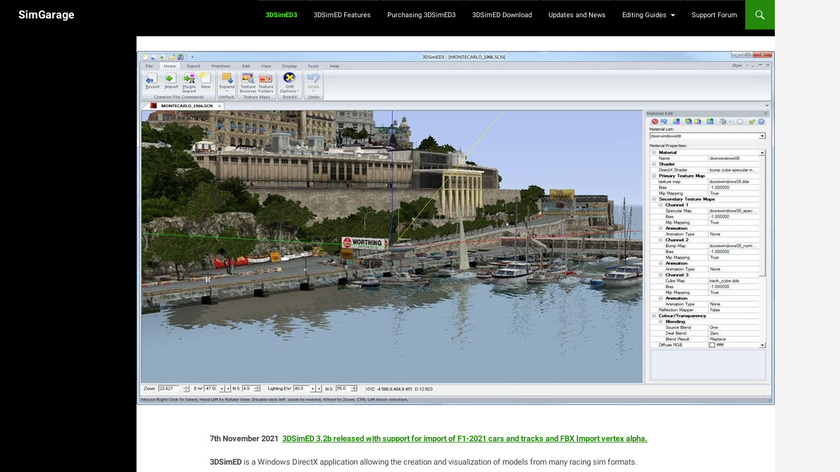Collapse the Colour/Transparency section

(x=654, y=315)
